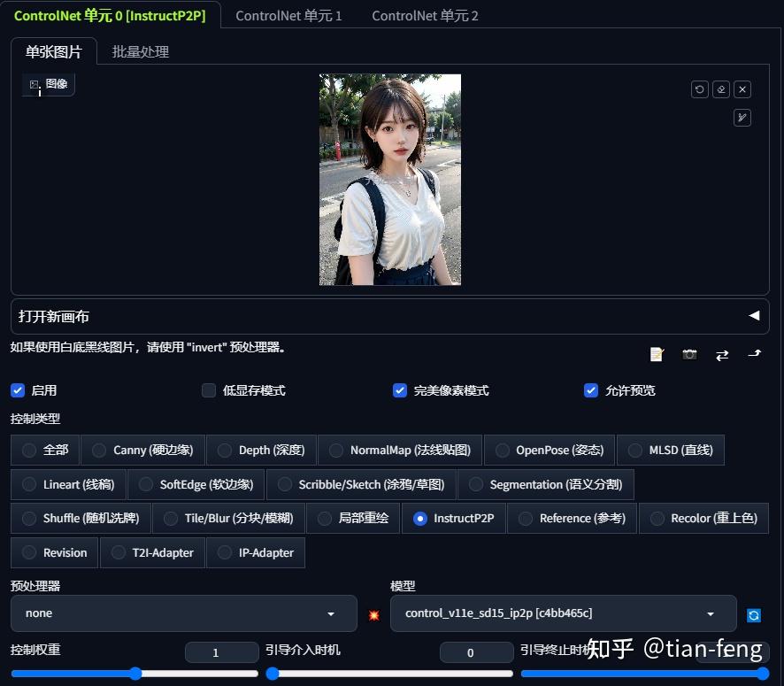784x686 pixels.
Task: Mirror the webcam using the swap arrows icon
Action: click(x=722, y=354)
